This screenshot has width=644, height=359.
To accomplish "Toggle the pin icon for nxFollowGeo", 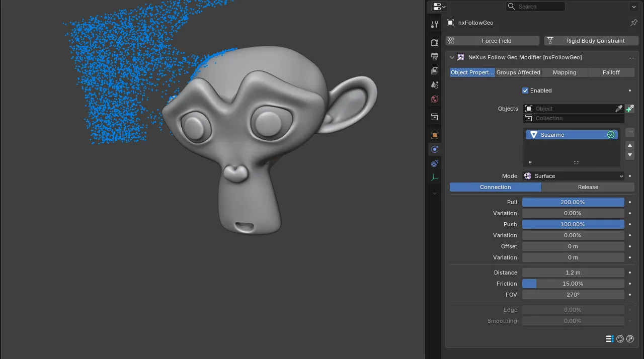I will pos(634,23).
